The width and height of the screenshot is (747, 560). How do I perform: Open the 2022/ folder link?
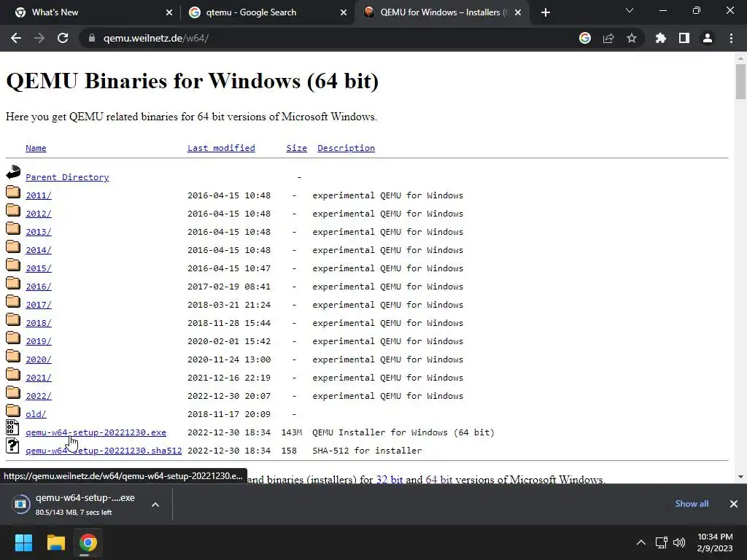39,396
